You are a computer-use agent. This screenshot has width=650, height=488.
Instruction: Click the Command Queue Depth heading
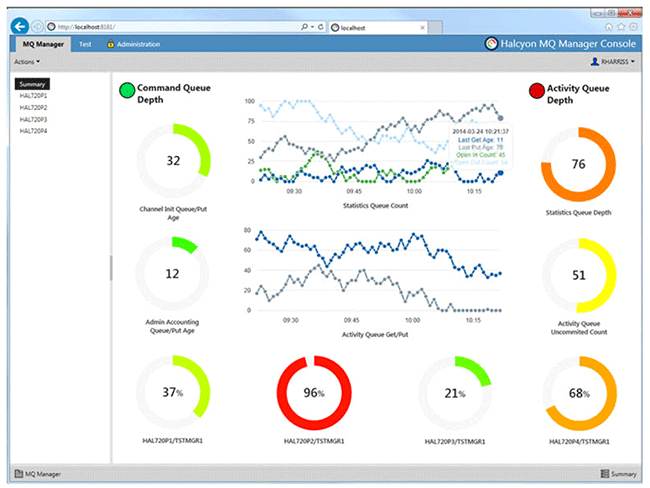[174, 94]
